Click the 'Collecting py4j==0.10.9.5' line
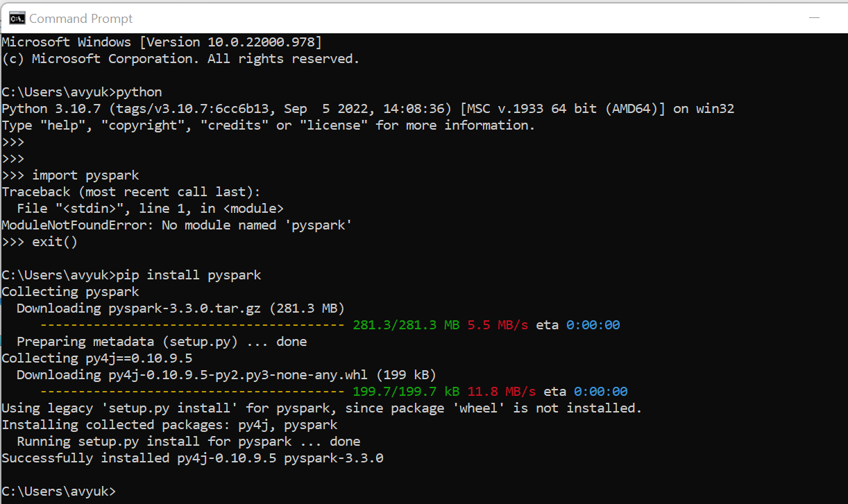Viewport: 848px width, 504px height. pos(97,358)
